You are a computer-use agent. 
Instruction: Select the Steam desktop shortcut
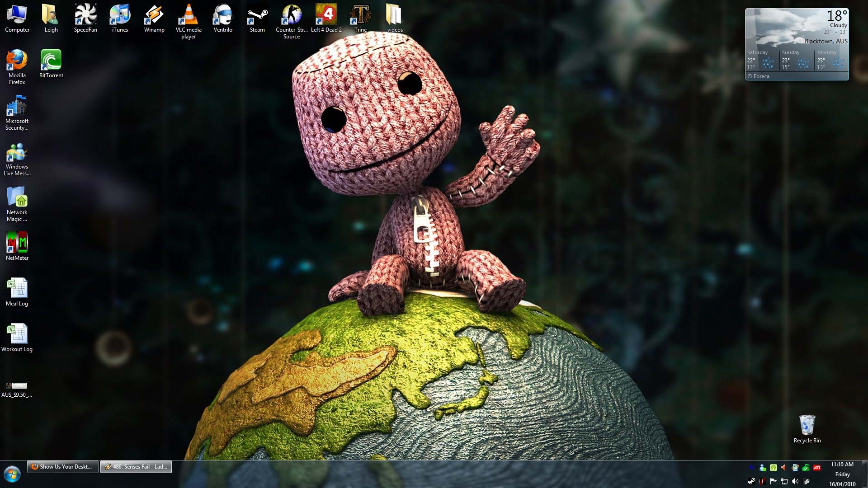pyautogui.click(x=257, y=19)
